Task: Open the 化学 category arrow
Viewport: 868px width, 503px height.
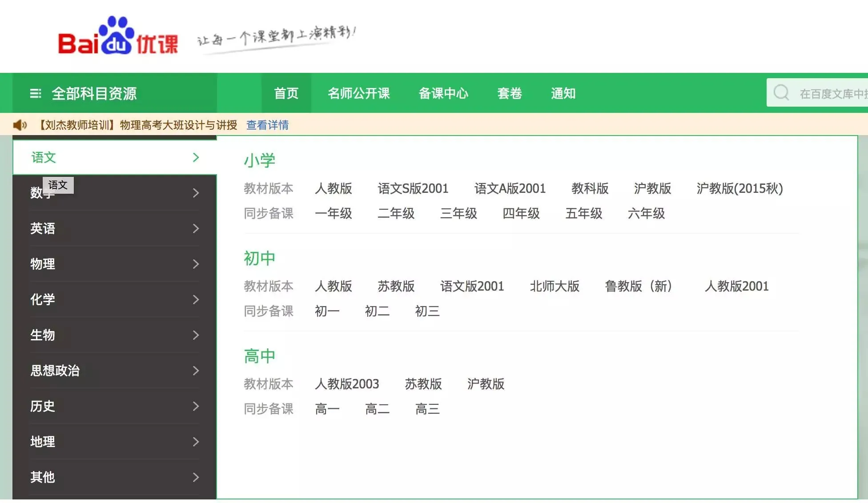Action: [x=196, y=299]
